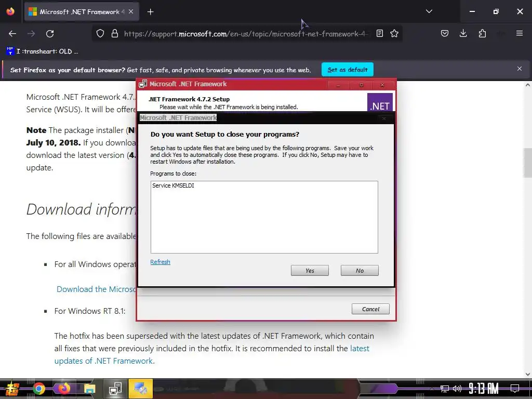
Task: Show site security lock information
Action: coord(115,34)
